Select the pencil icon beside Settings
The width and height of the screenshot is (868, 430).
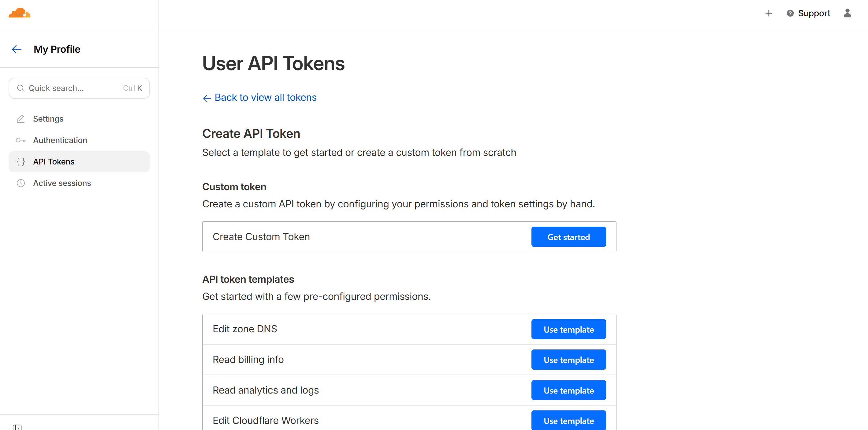(20, 119)
